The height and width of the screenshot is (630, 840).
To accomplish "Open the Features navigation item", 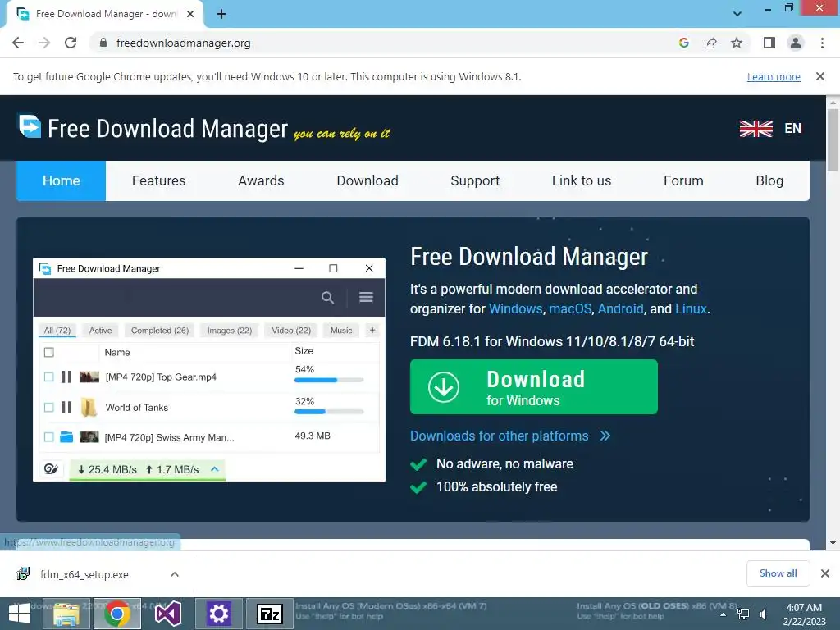I will (158, 181).
